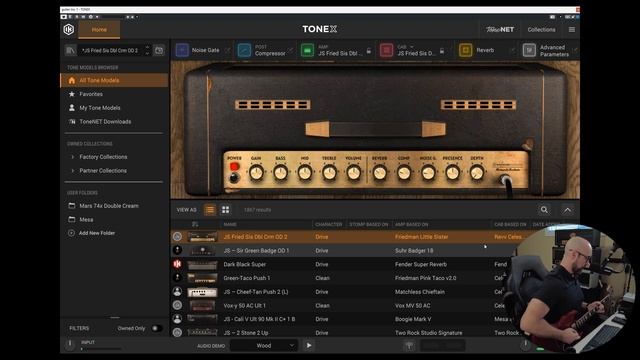Switch to grid view icon

point(225,210)
